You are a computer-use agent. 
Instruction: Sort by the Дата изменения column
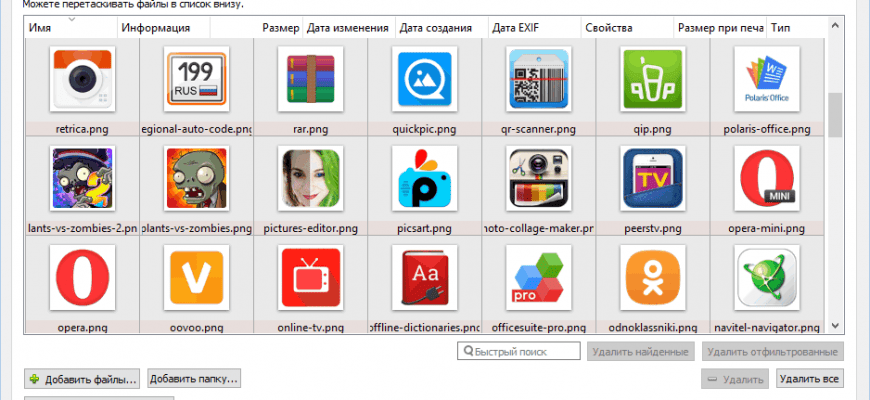(349, 28)
